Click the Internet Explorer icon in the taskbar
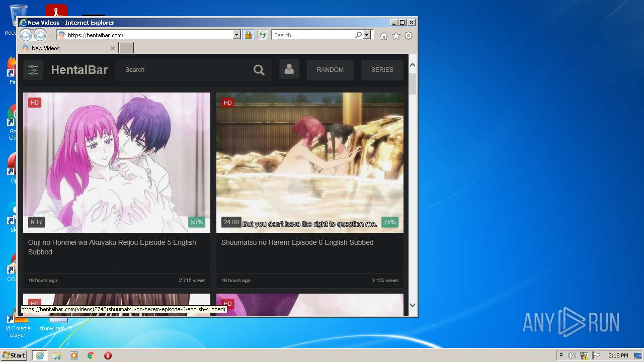644x362 pixels. (x=40, y=355)
